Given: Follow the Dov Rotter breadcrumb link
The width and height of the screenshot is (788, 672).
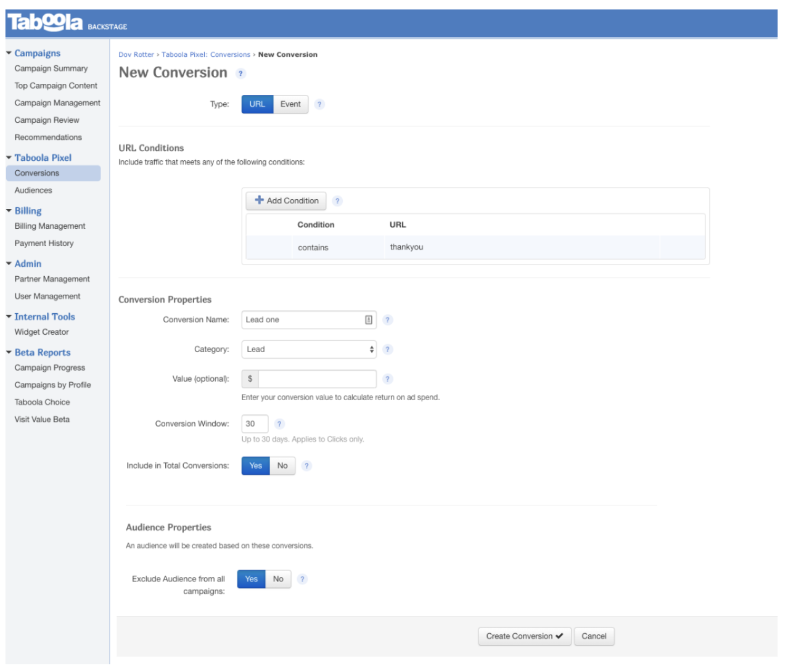Looking at the screenshot, I should tap(136, 55).
